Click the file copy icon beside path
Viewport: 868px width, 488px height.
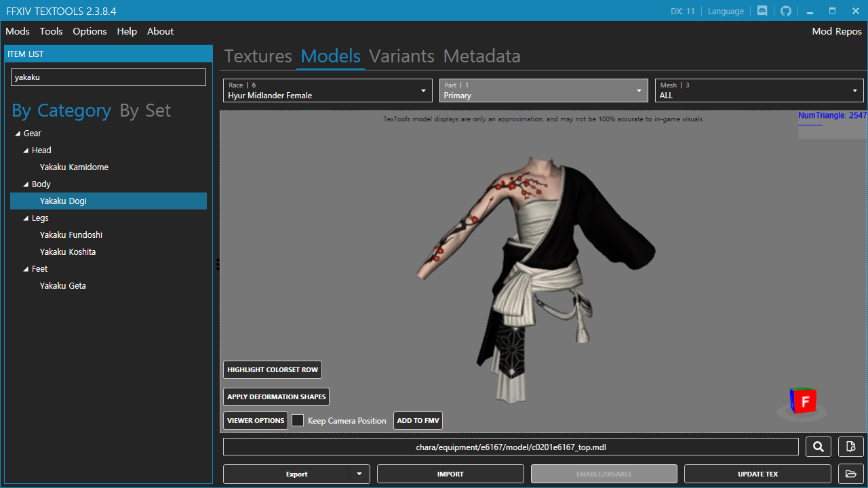(x=851, y=447)
